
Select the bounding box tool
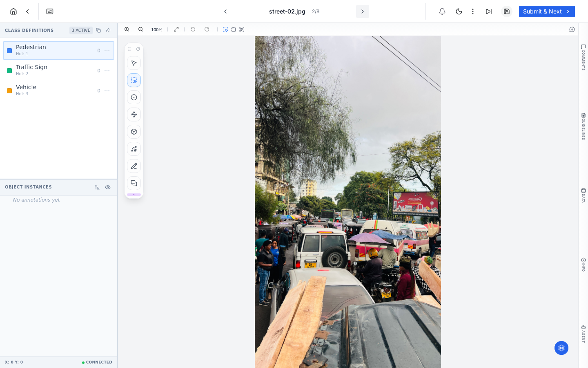pyautogui.click(x=134, y=80)
